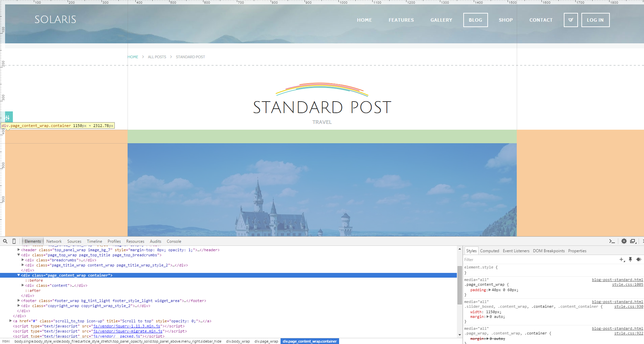Show the console drawer icon

click(612, 241)
